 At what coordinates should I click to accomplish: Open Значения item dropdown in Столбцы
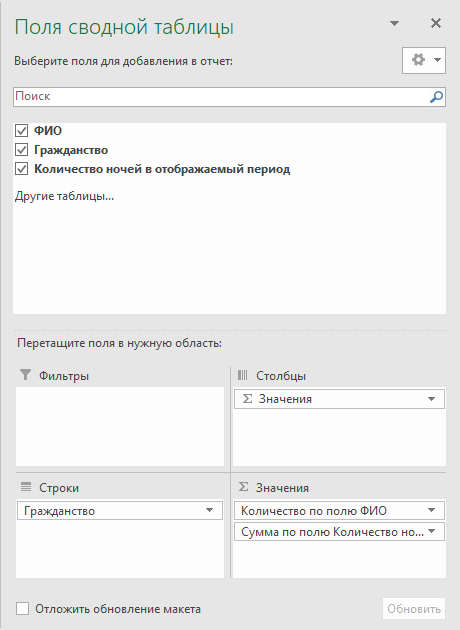(x=431, y=399)
